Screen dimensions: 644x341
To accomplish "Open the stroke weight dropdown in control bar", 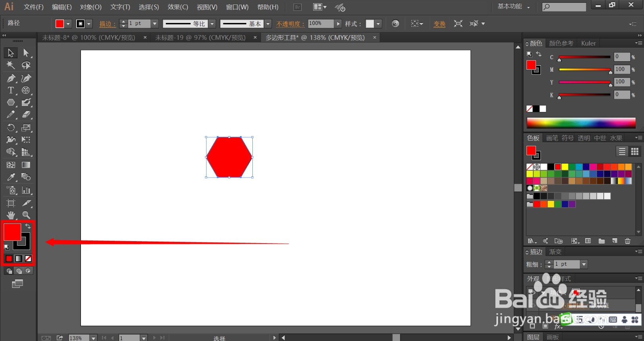I will [155, 24].
